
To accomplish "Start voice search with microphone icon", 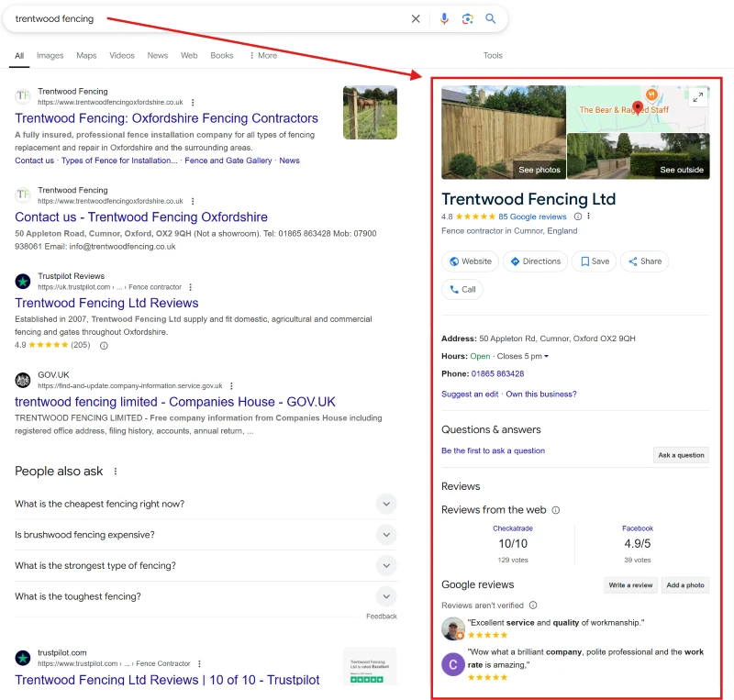I will click(x=444, y=18).
